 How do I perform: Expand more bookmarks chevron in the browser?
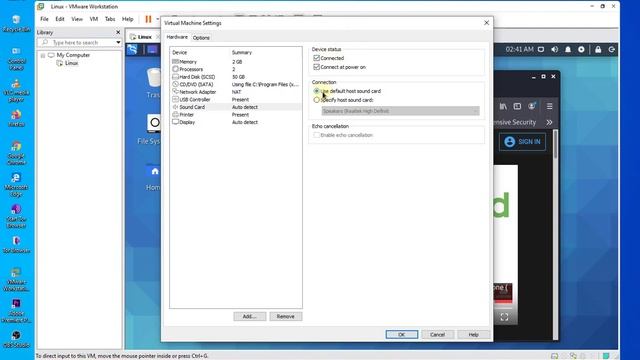549,122
